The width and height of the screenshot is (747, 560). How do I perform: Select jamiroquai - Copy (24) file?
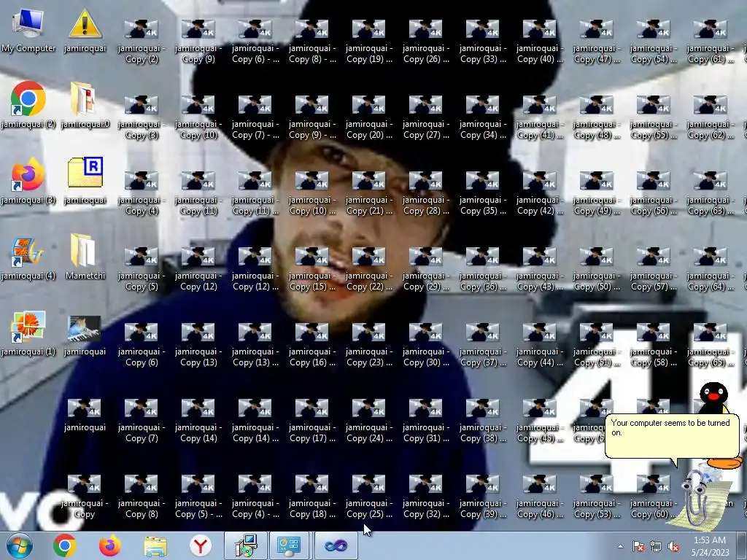click(x=368, y=419)
